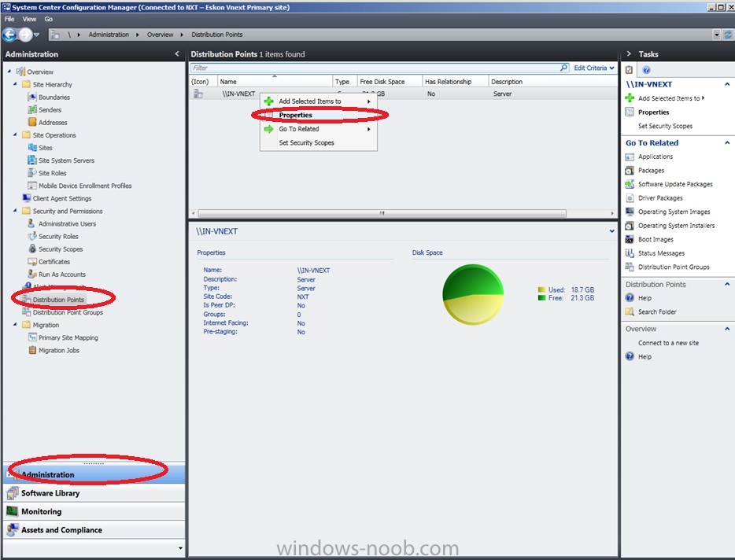Collapse the Overview tree node
The height and width of the screenshot is (560, 735).
9,72
